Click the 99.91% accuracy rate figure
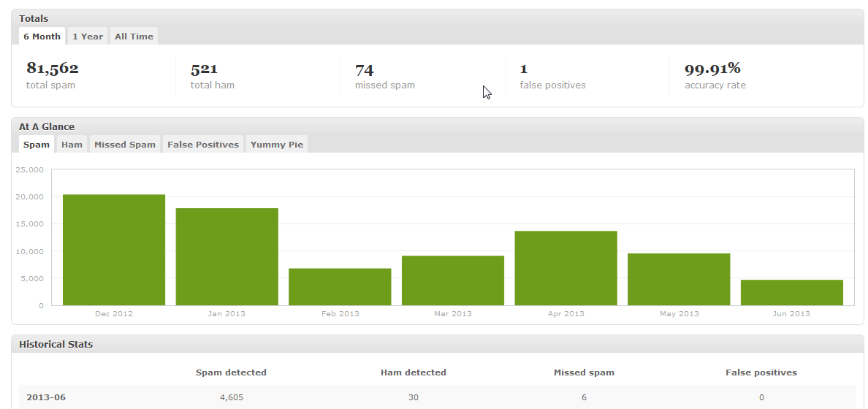The width and height of the screenshot is (868, 409). click(x=712, y=69)
